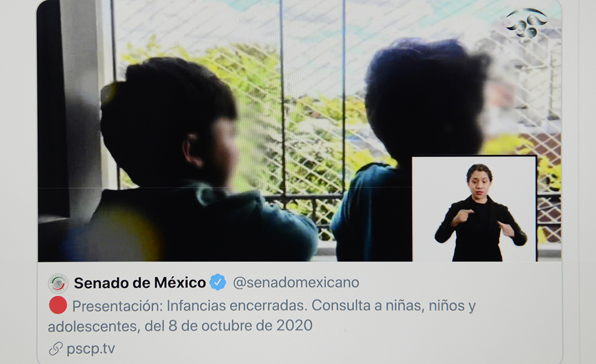Open the pscp.tv link
596x364 pixels.
91,348
